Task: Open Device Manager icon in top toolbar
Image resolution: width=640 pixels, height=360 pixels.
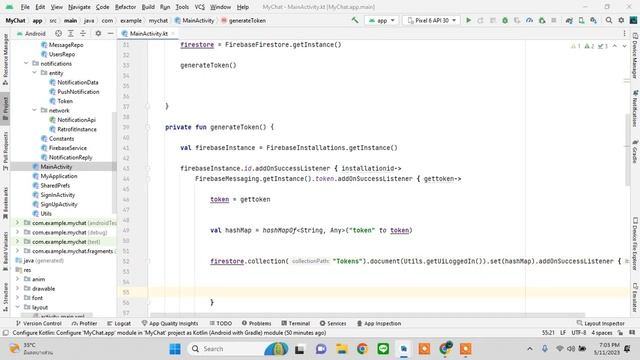Action: pos(581,20)
